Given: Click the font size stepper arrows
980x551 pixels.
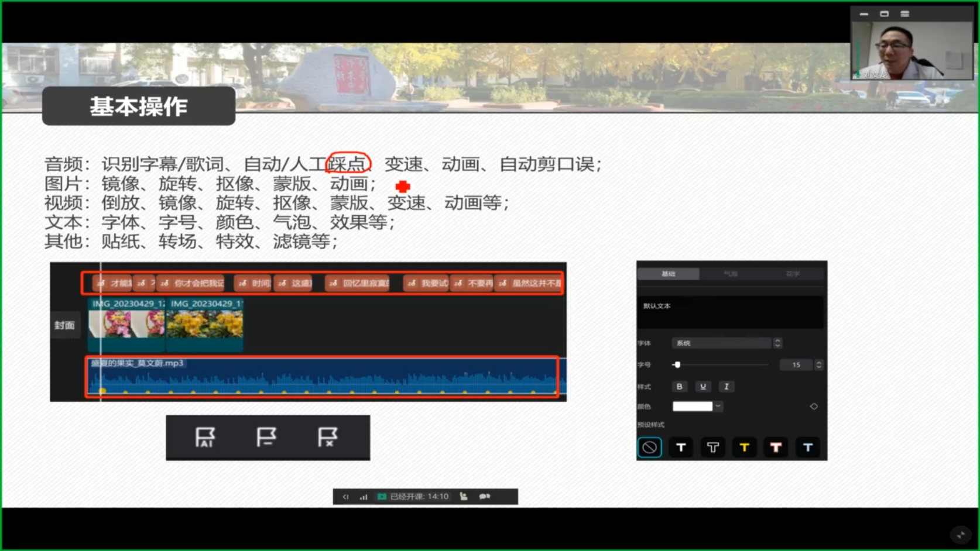Looking at the screenshot, I should [x=819, y=365].
